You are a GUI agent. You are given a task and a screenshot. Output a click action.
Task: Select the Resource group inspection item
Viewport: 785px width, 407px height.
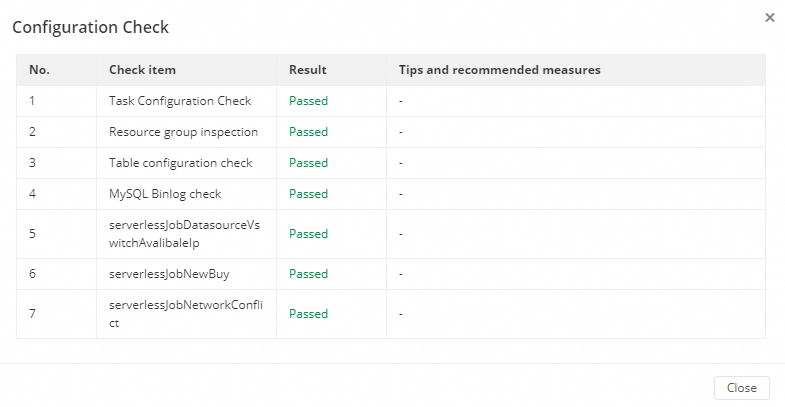click(x=183, y=132)
